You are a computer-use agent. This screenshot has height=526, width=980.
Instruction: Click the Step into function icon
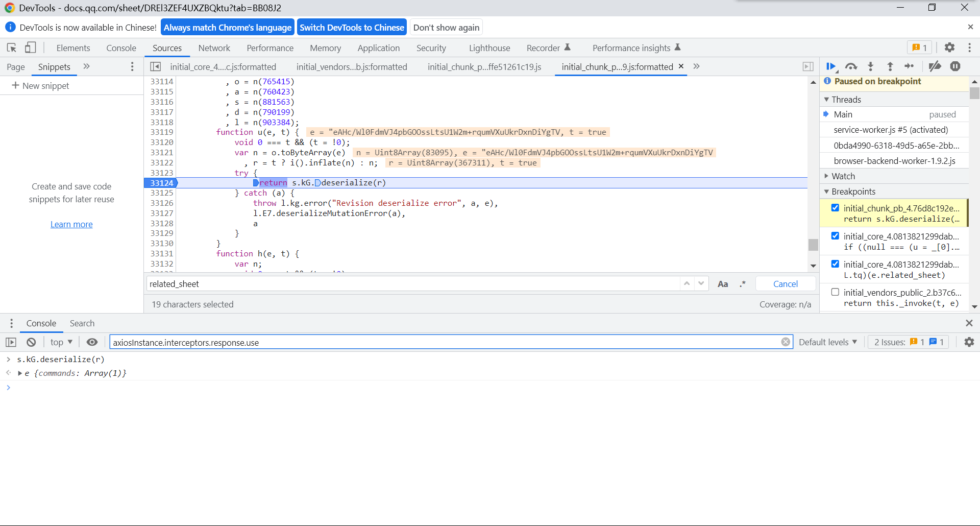[871, 66]
